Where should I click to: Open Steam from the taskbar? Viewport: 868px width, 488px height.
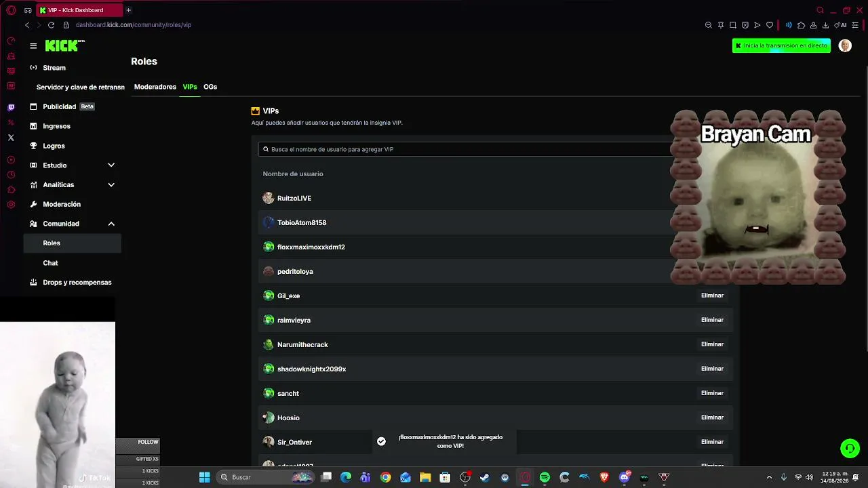[485, 477]
